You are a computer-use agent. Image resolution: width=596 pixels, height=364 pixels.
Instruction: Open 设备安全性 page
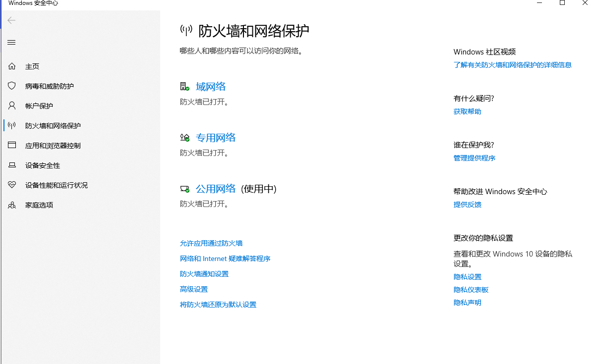coord(43,165)
